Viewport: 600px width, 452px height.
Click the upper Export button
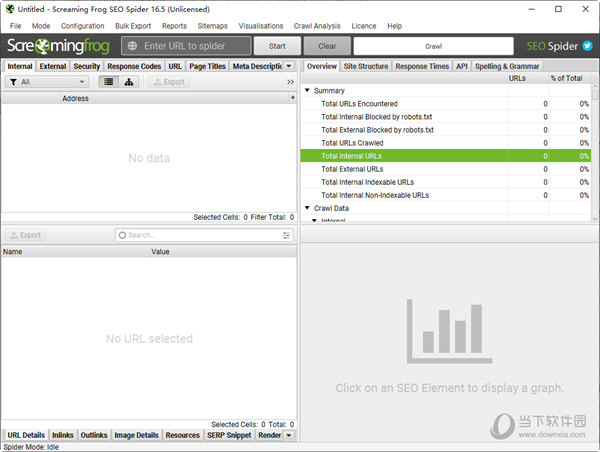pyautogui.click(x=169, y=82)
